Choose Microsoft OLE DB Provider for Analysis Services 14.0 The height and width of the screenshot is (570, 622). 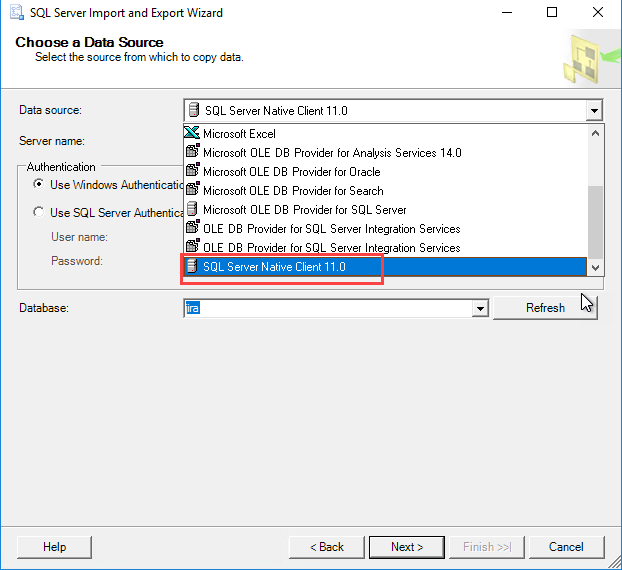pos(385,152)
